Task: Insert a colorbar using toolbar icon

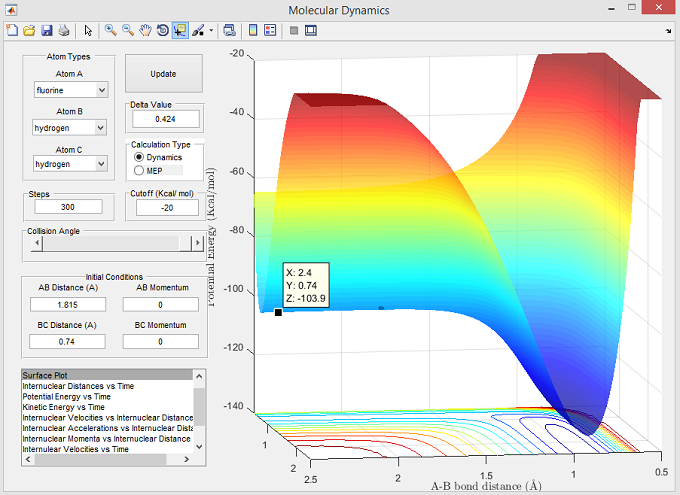Action: click(253, 30)
